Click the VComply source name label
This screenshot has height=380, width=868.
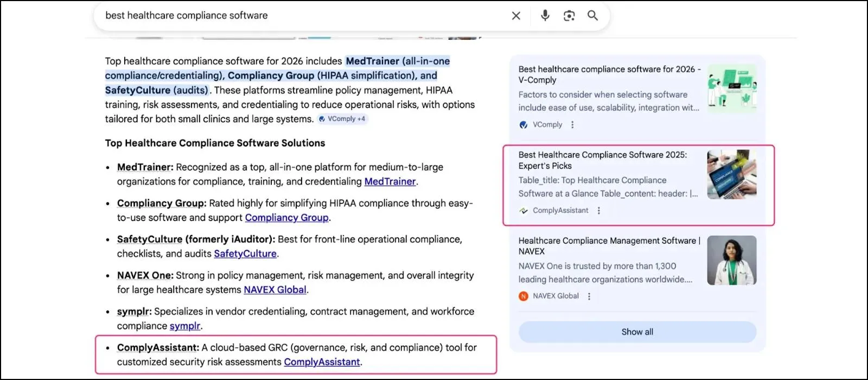[547, 125]
